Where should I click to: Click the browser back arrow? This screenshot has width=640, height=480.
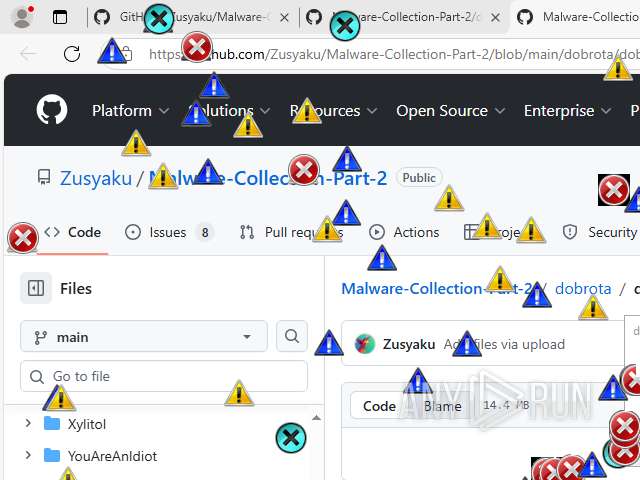pos(29,53)
